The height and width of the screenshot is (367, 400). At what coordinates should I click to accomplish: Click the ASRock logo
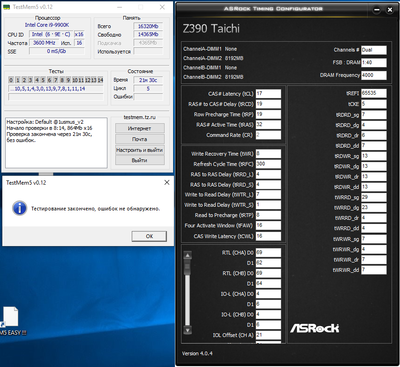314,328
